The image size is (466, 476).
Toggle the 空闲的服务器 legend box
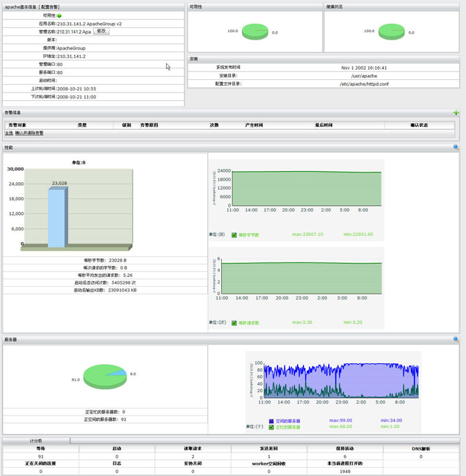click(271, 421)
